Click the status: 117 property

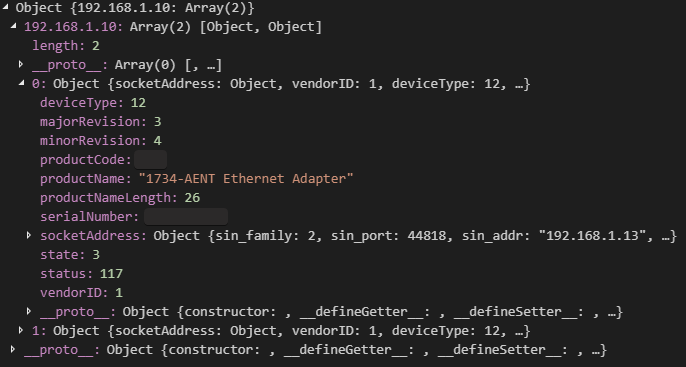click(81, 274)
